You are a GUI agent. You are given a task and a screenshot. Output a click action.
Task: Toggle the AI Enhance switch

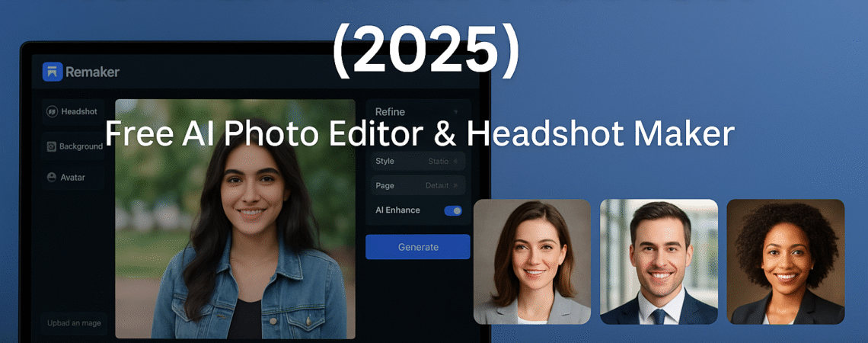pyautogui.click(x=453, y=210)
